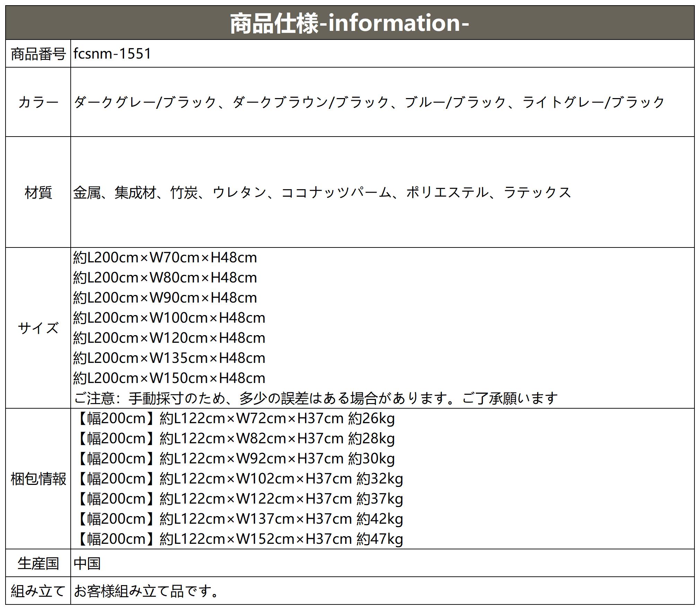This screenshot has width=700, height=610.
Task: Click the 生産国 row label
Action: coord(38,563)
